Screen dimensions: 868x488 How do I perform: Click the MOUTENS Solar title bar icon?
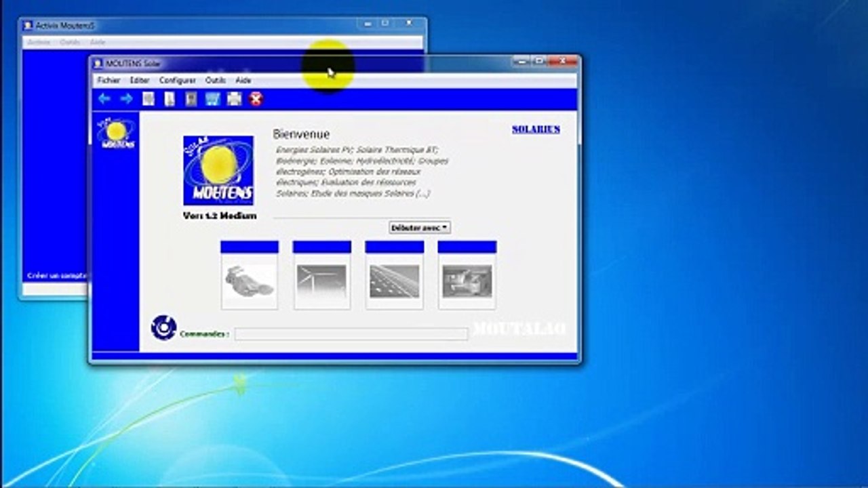point(98,64)
